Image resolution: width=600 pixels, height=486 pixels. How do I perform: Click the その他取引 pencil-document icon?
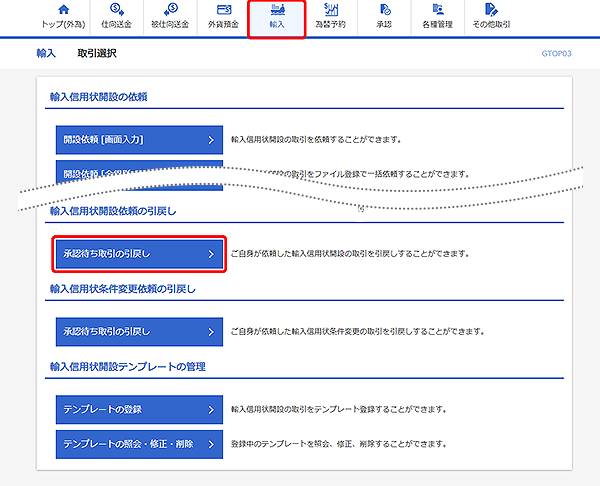pyautogui.click(x=491, y=10)
